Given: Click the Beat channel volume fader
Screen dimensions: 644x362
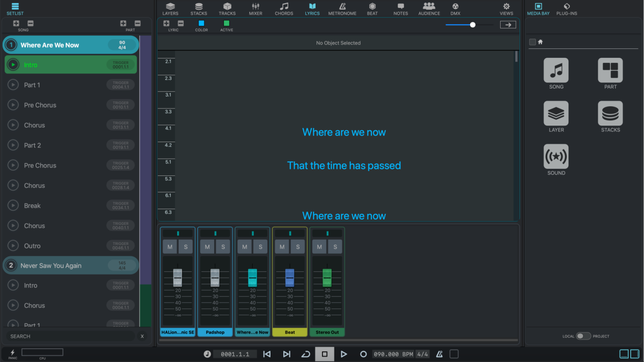Looking at the screenshot, I should point(290,277).
